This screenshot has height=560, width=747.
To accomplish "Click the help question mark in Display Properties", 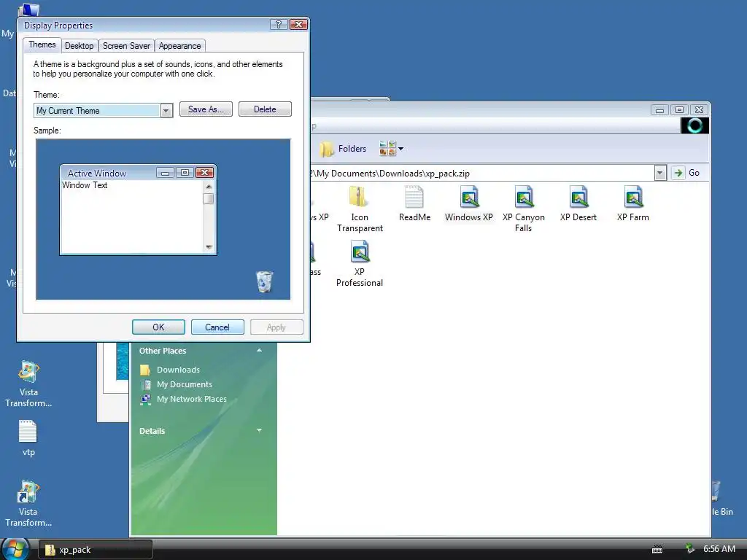I will tap(279, 24).
